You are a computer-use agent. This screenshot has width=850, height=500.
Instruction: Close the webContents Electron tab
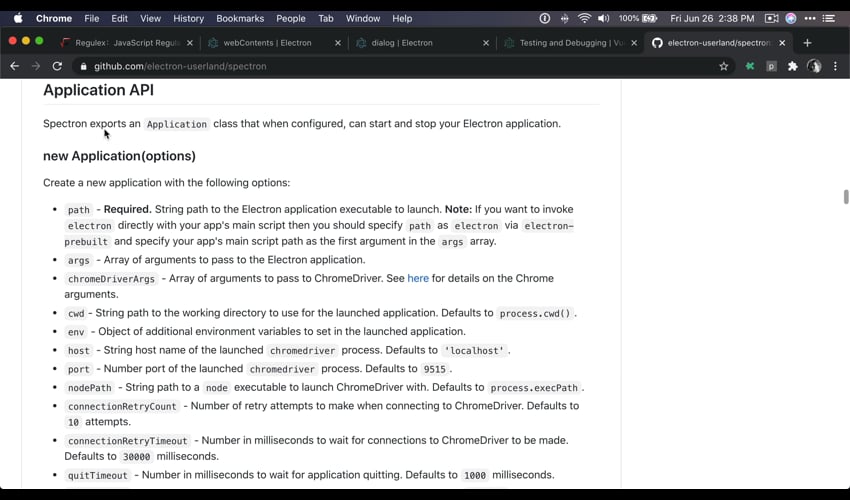click(338, 43)
